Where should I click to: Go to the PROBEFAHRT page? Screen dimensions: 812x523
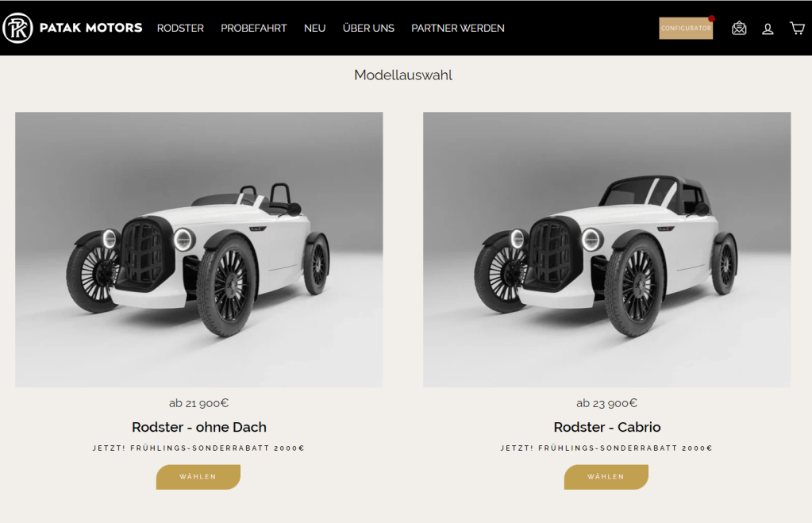[254, 28]
